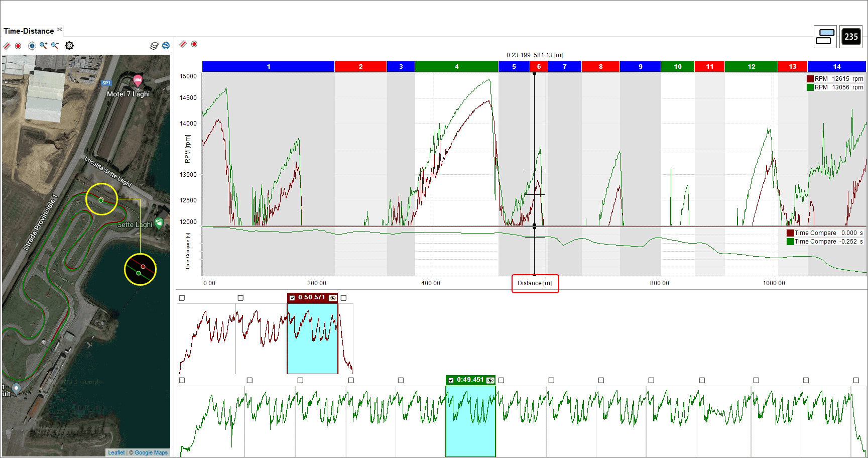
Task: Open map settings gear icon
Action: click(x=69, y=46)
